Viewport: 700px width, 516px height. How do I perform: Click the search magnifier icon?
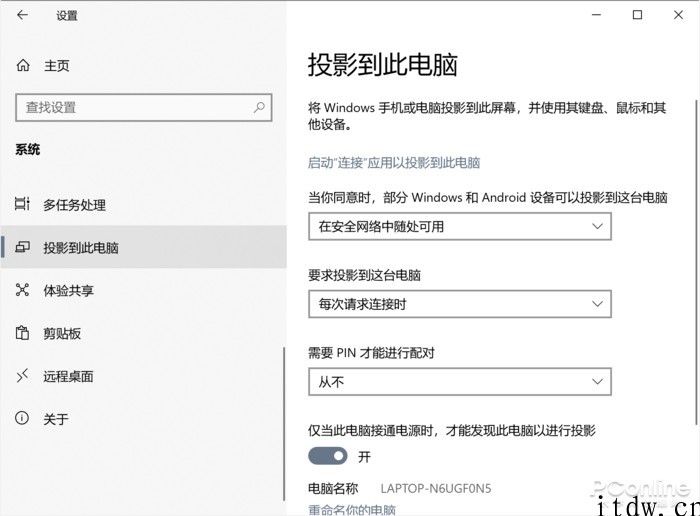pos(259,107)
